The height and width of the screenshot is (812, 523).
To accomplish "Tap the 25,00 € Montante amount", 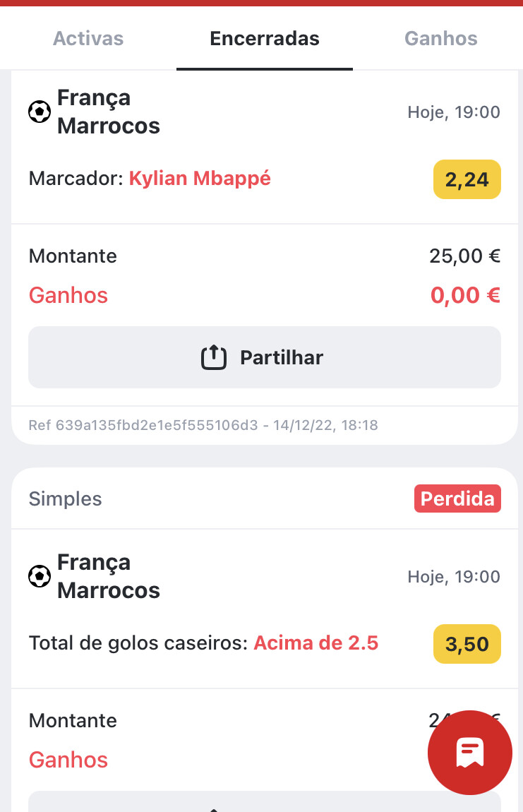I will [x=464, y=256].
